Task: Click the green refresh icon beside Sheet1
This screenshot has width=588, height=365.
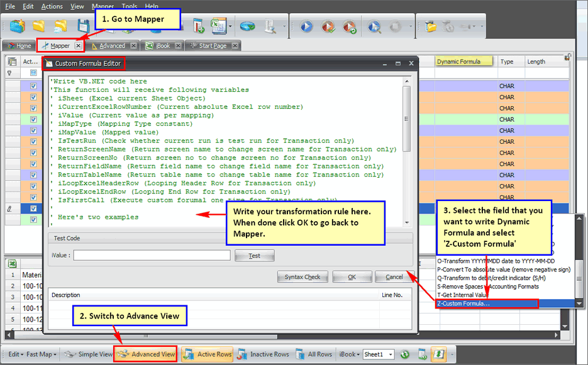Action: pyautogui.click(x=405, y=354)
